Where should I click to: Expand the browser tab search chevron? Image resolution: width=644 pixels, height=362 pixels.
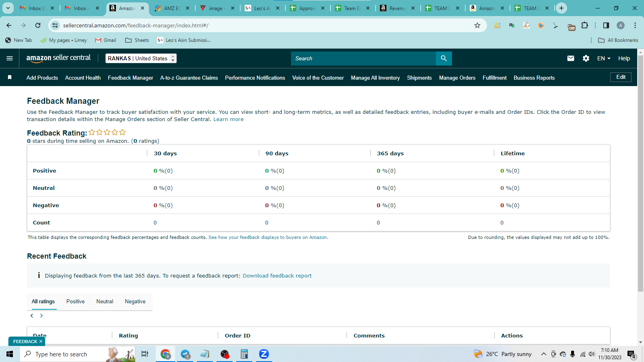(x=8, y=8)
